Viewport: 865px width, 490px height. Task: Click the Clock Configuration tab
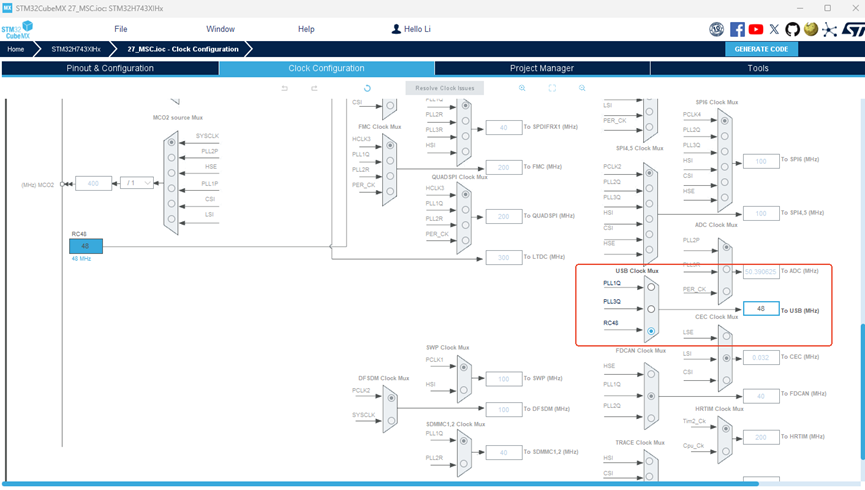click(x=326, y=68)
